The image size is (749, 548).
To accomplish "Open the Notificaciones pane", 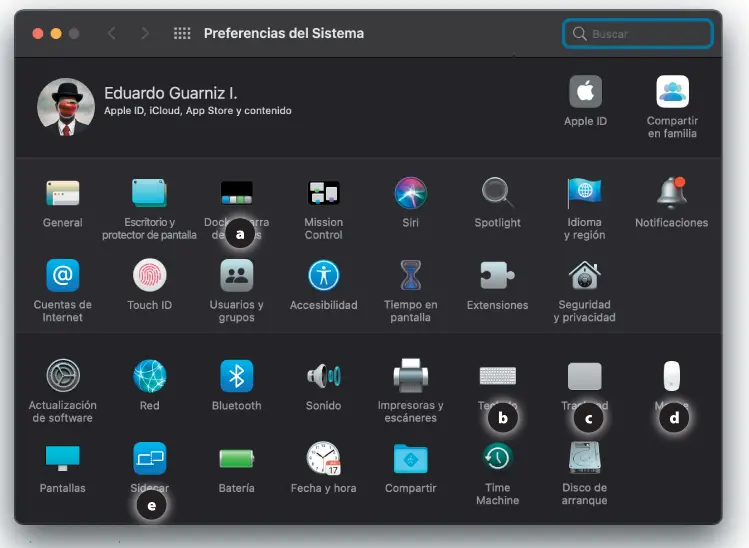I will tap(672, 193).
